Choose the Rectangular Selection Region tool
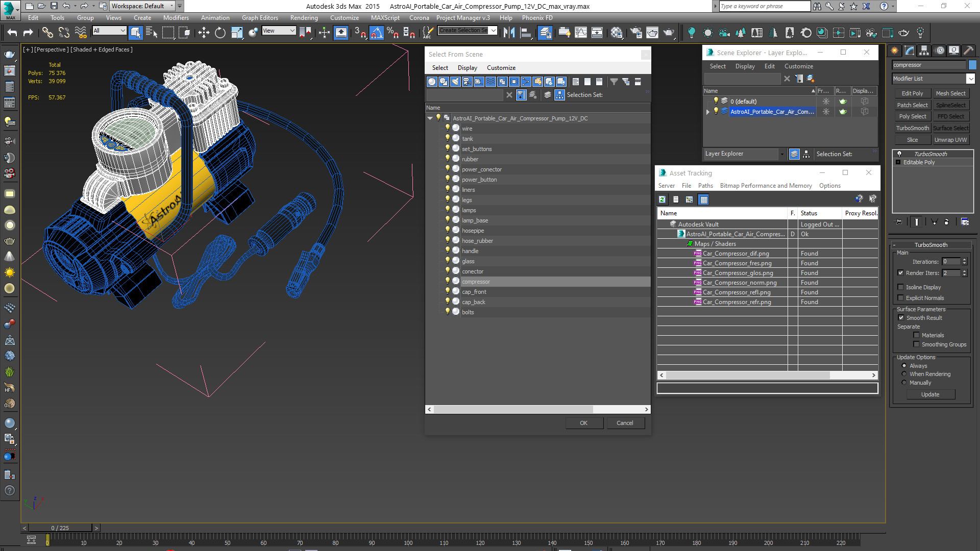Image resolution: width=980 pixels, height=551 pixels. click(x=168, y=33)
